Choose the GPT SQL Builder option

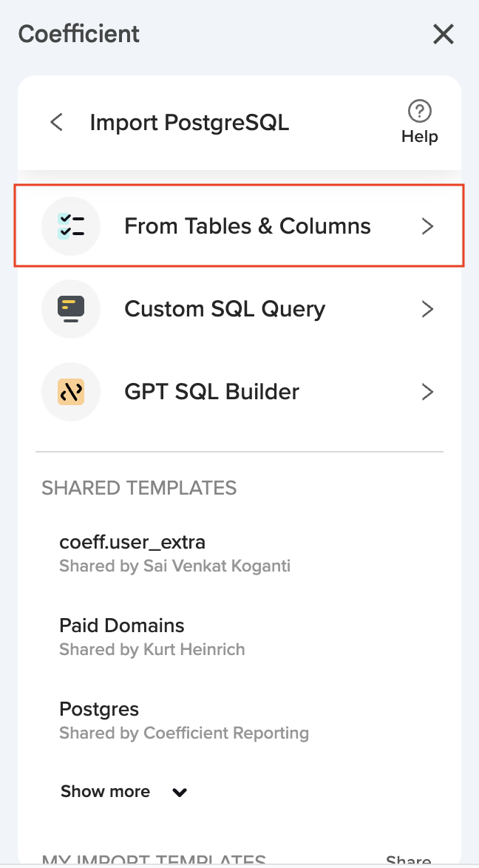click(x=211, y=392)
